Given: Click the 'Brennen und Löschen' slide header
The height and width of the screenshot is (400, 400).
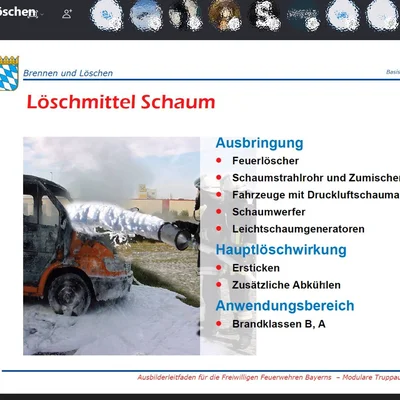Looking at the screenshot, I should (x=68, y=73).
